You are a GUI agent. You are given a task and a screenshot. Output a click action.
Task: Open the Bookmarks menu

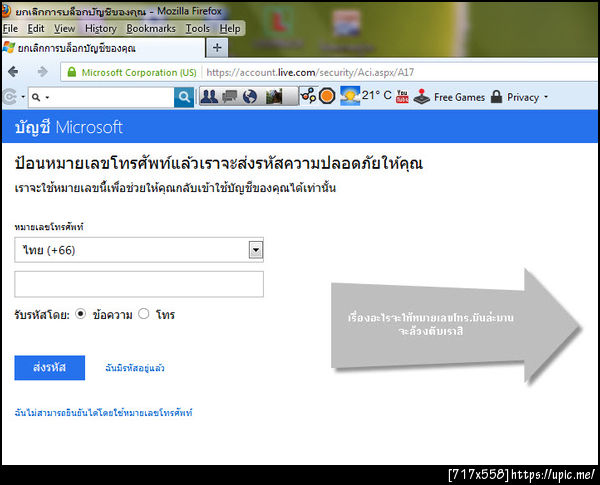[x=151, y=29]
